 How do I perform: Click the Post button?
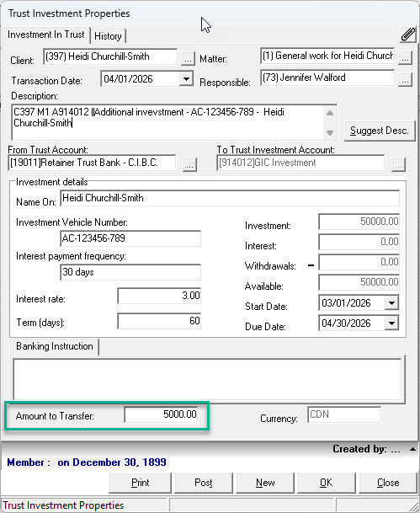(x=204, y=483)
